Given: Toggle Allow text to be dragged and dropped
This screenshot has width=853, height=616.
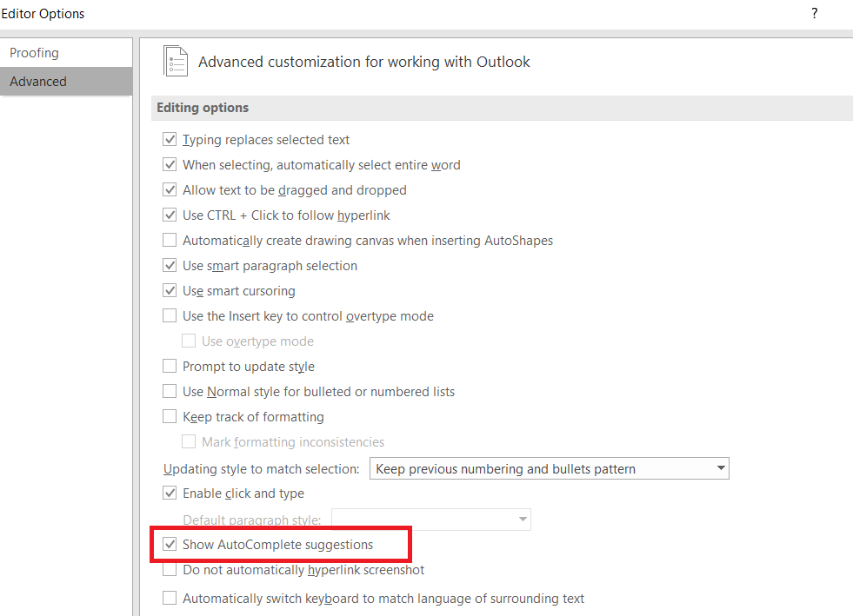Looking at the screenshot, I should click(x=170, y=189).
